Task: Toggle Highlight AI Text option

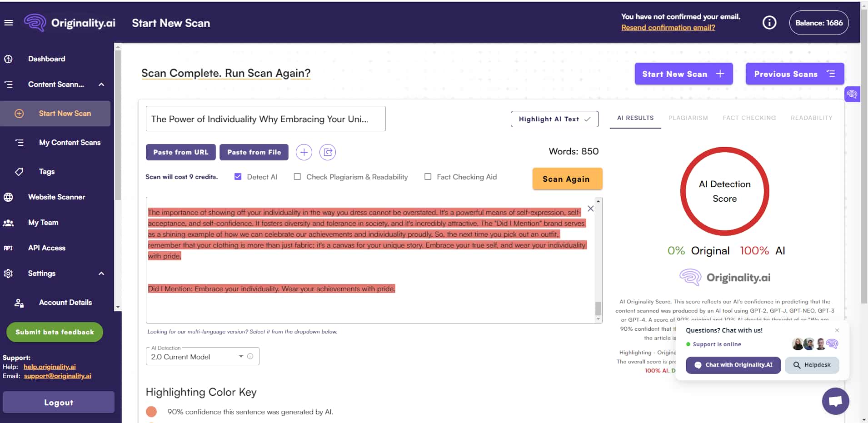Action: pyautogui.click(x=554, y=119)
